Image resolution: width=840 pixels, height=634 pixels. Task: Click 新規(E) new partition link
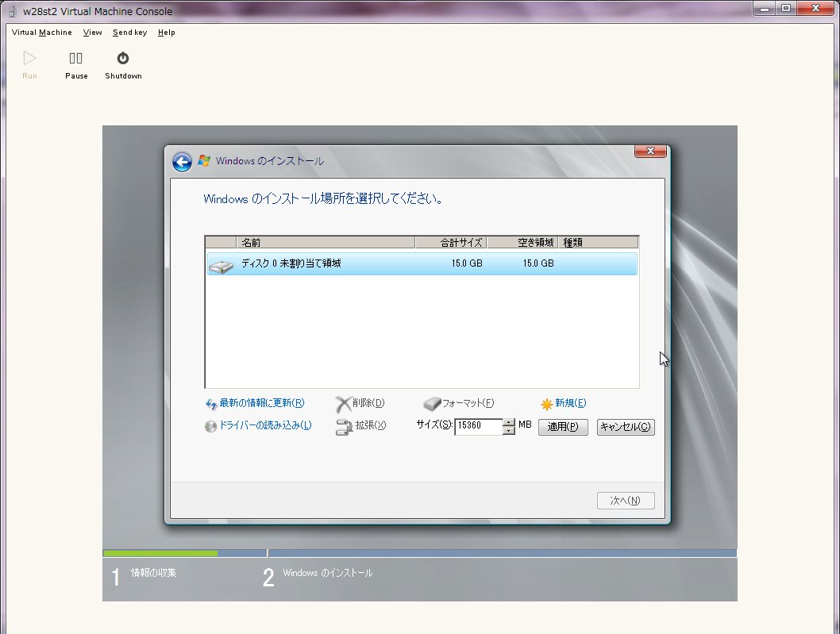click(571, 403)
